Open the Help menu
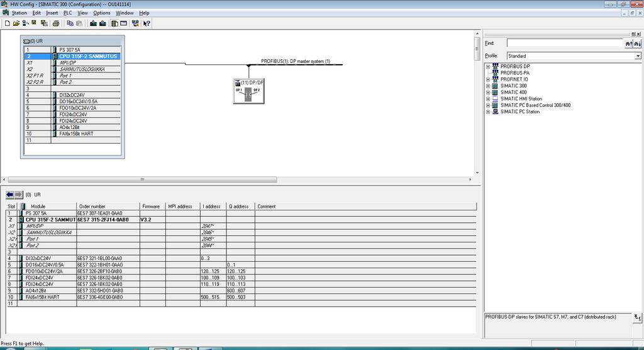644x350 pixels. click(x=144, y=13)
